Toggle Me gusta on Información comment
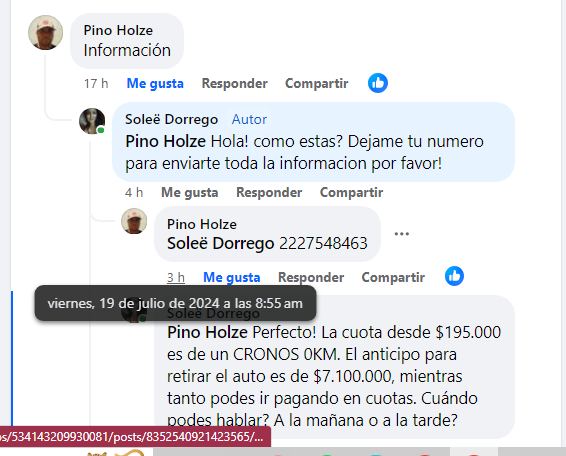 coord(155,83)
